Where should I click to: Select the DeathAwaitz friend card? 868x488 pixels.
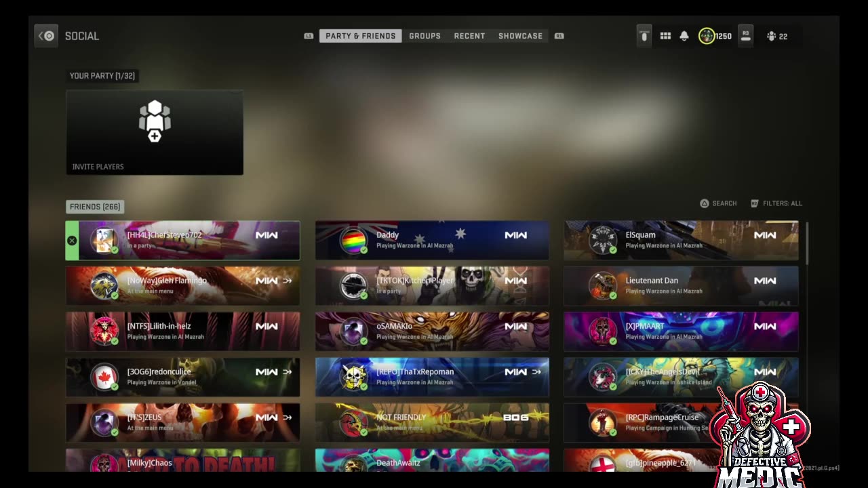[x=432, y=460]
